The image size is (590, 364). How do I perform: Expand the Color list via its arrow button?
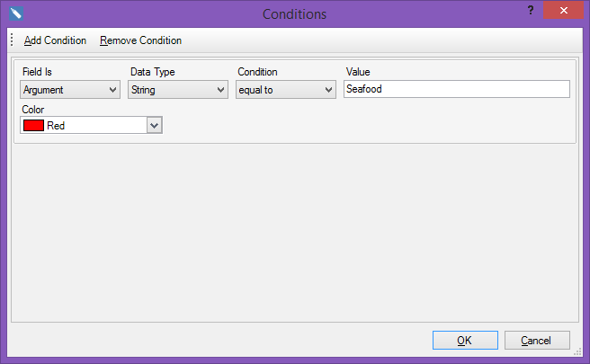click(155, 125)
